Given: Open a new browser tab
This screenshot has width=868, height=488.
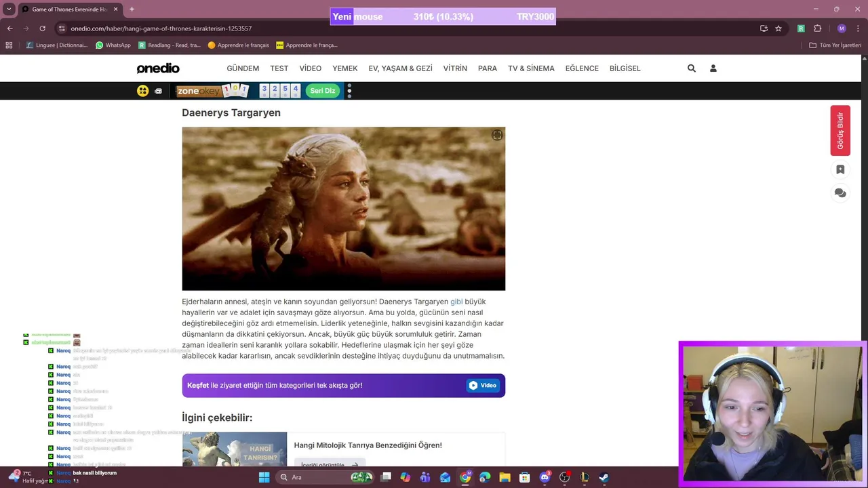Looking at the screenshot, I should click(x=132, y=9).
